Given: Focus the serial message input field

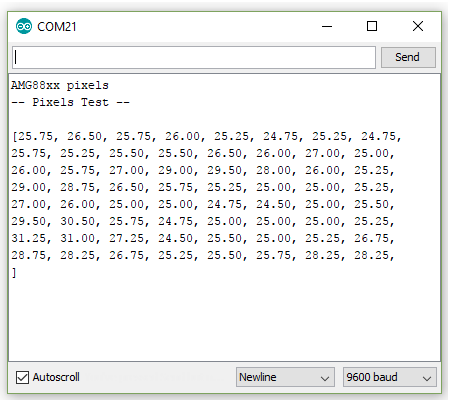Looking at the screenshot, I should (x=194, y=57).
